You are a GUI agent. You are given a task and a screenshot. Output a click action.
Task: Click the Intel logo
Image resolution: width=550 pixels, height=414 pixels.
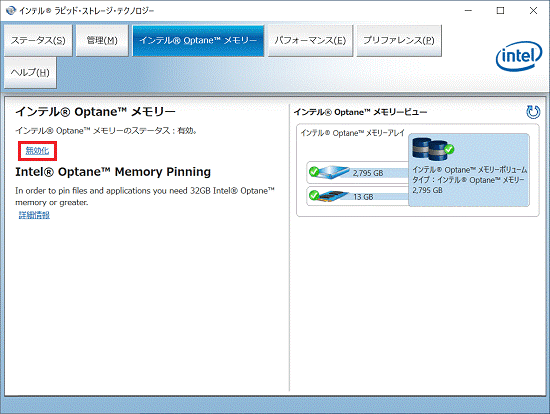tap(519, 56)
